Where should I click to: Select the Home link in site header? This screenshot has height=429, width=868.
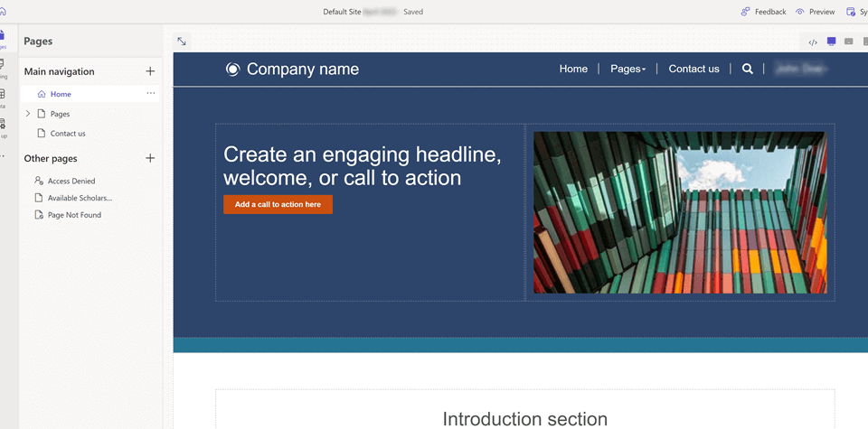coord(573,69)
